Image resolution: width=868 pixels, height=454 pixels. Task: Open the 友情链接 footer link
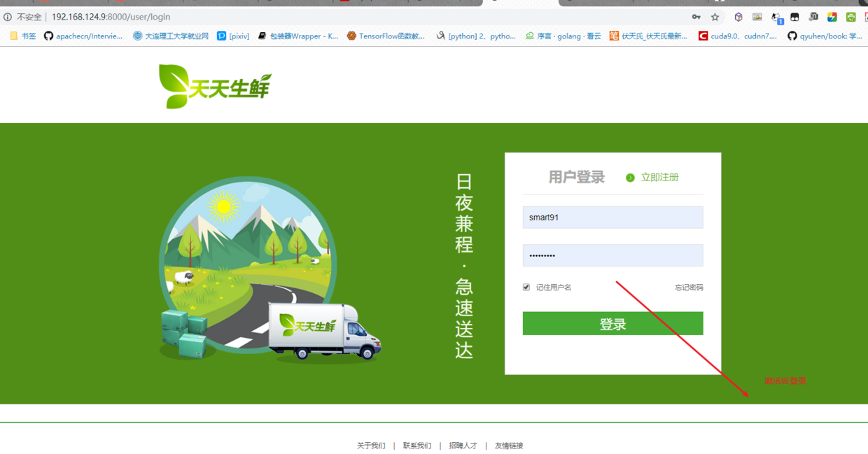point(509,446)
